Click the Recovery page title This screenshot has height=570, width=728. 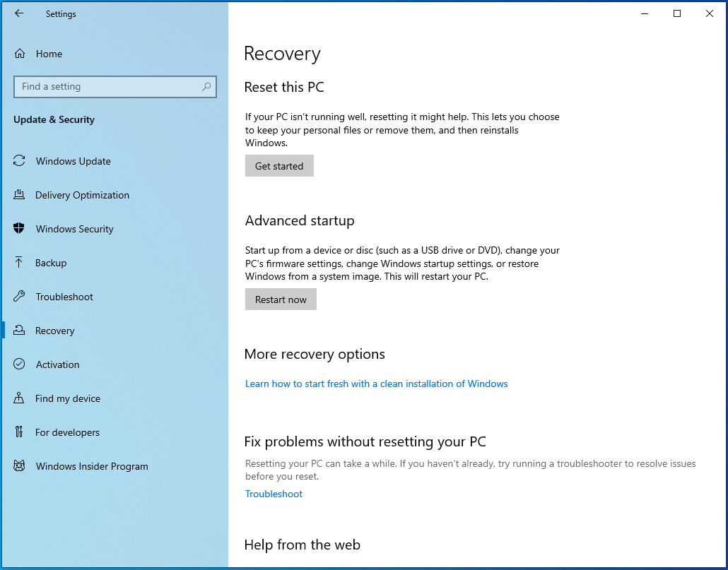coord(282,54)
